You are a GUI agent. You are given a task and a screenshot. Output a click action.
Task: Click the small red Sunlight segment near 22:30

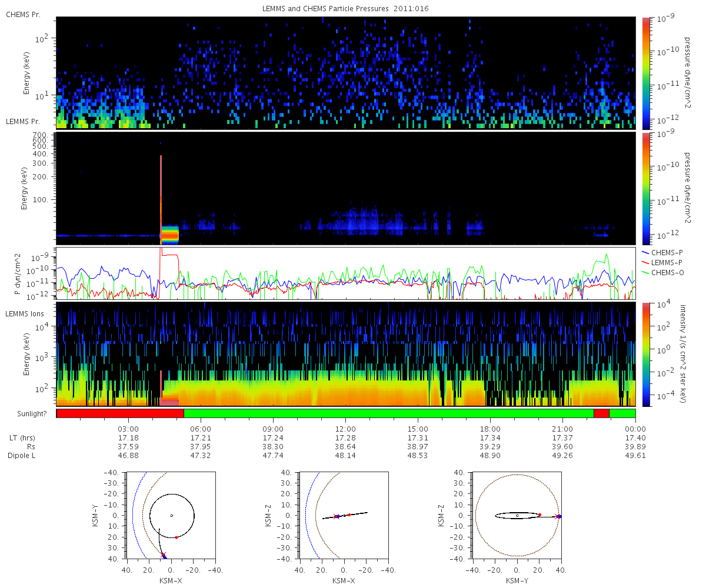(601, 413)
